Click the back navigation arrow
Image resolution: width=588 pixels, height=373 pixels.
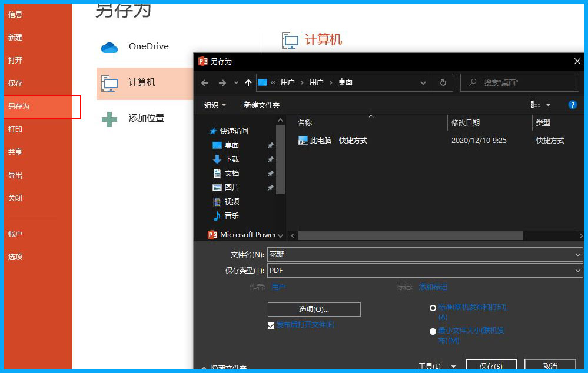click(204, 82)
